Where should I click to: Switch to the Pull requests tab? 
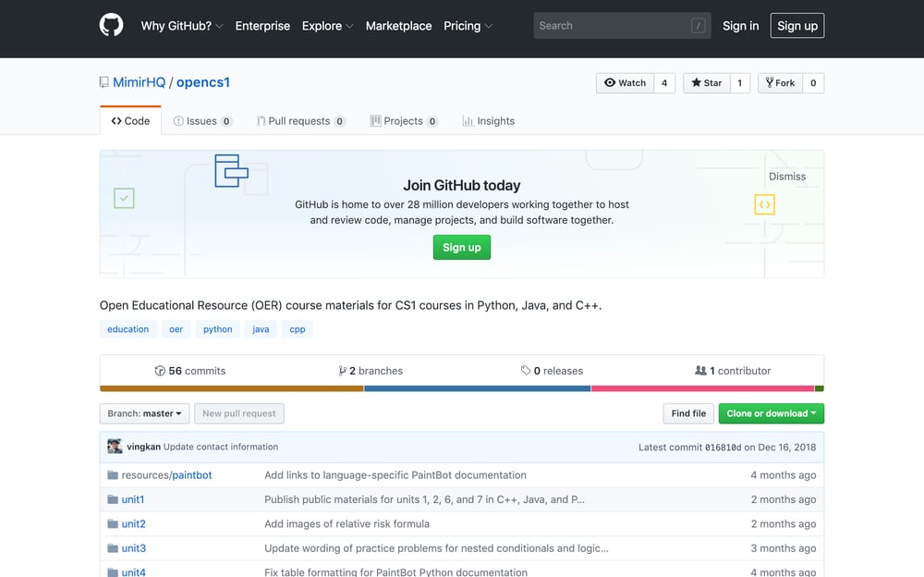[300, 121]
